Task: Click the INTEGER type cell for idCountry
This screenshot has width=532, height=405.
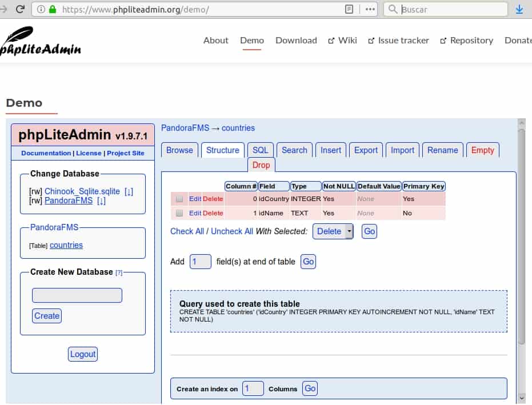Action: click(x=306, y=199)
